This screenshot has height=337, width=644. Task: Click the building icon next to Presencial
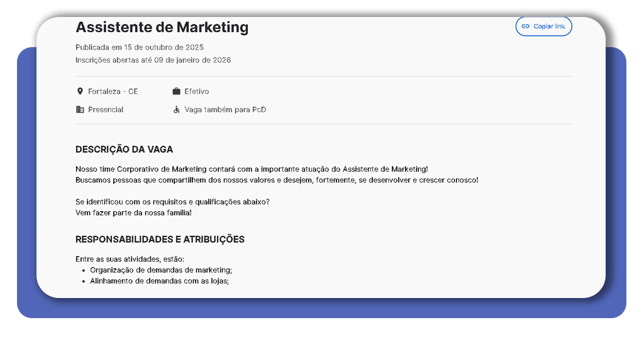click(80, 109)
